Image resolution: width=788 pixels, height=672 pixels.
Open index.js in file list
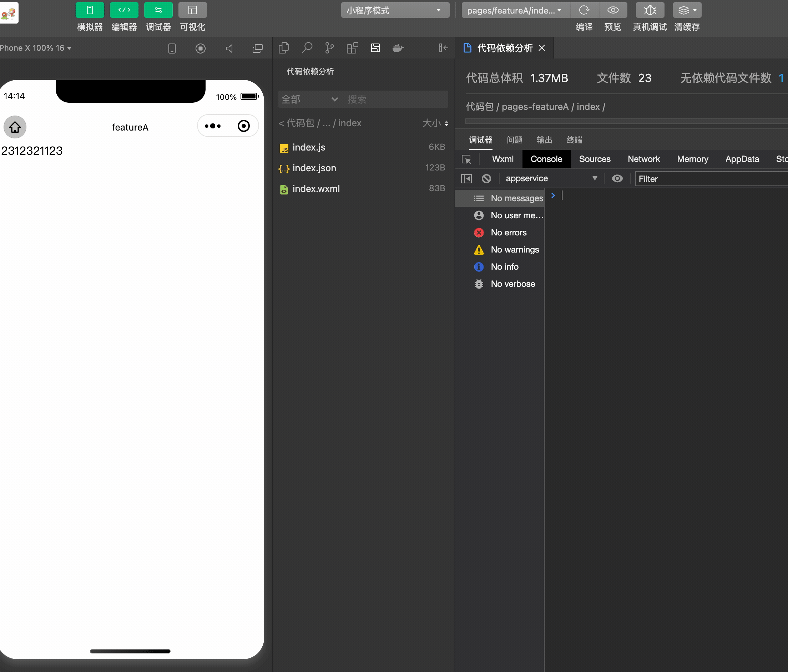click(309, 147)
